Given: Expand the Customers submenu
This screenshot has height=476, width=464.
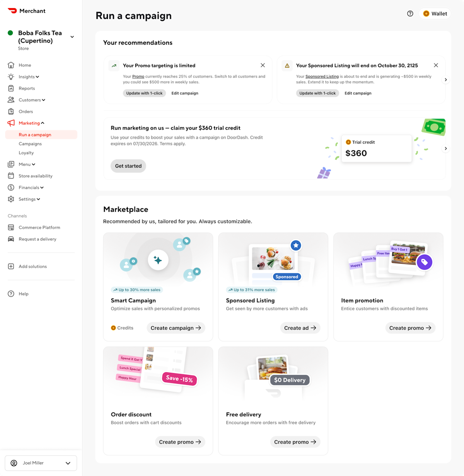Looking at the screenshot, I should pos(44,100).
